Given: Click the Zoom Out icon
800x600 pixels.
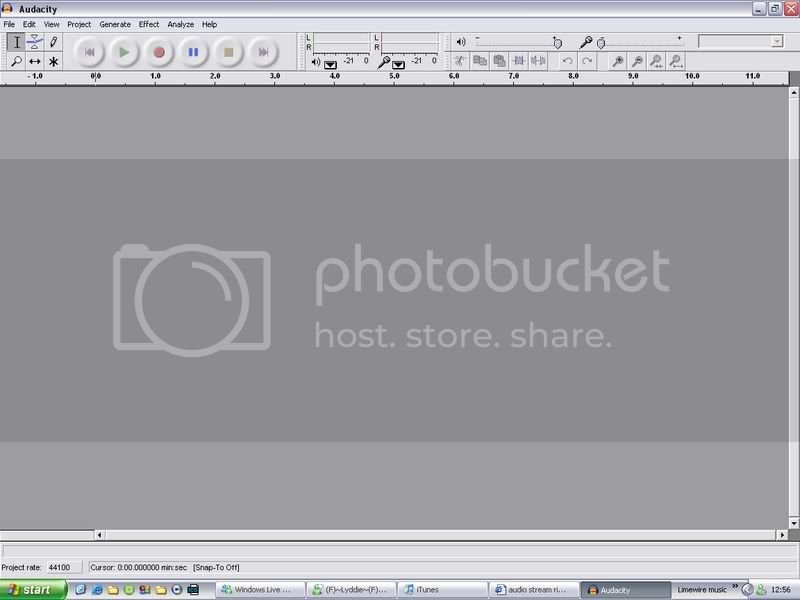Looking at the screenshot, I should 637,61.
